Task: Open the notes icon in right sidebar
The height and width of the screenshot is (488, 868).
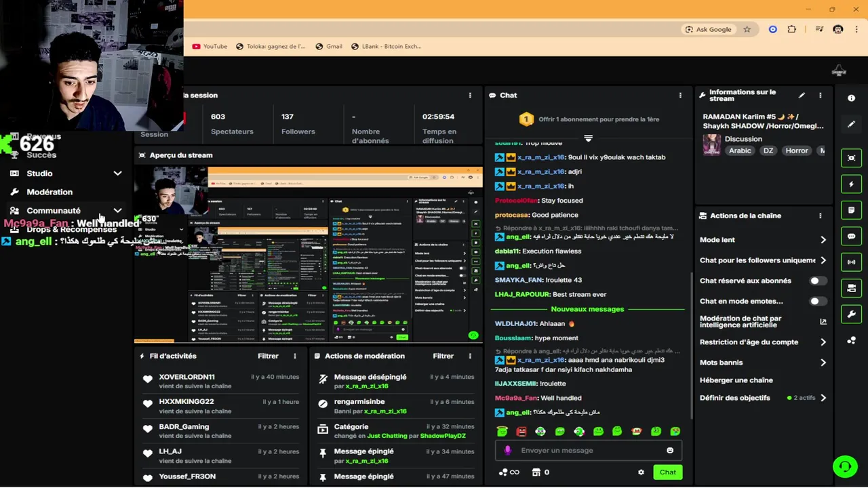Action: pos(851,210)
